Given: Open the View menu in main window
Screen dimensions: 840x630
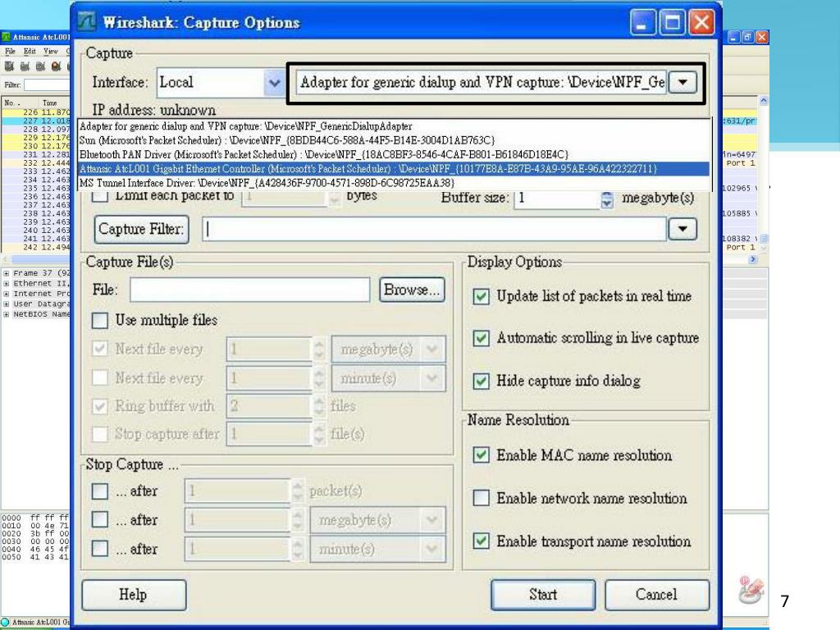Looking at the screenshot, I should (51, 51).
